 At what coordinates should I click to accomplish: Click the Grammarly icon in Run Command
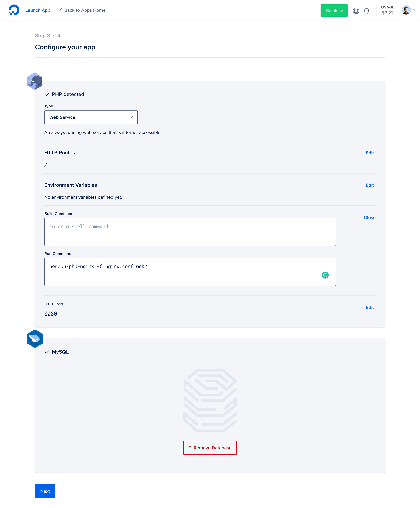pyautogui.click(x=325, y=275)
